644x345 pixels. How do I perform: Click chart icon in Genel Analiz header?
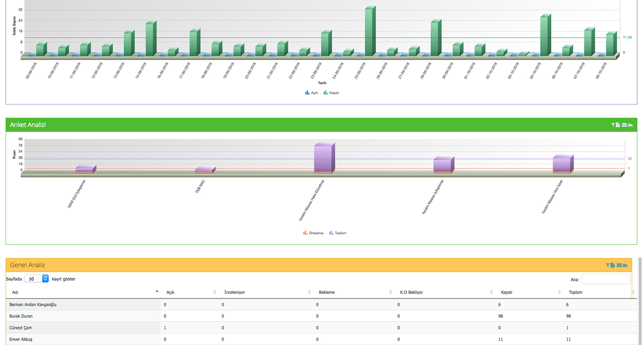click(x=625, y=265)
